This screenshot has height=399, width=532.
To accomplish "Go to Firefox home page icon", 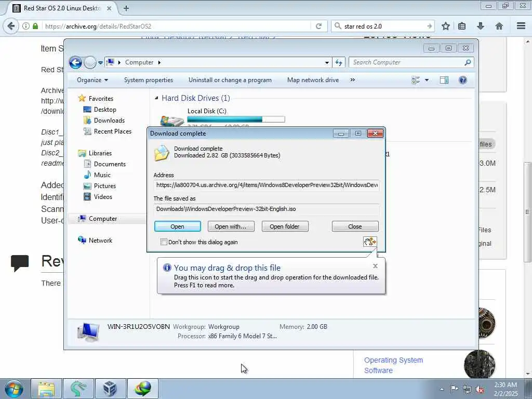I will point(499,26).
